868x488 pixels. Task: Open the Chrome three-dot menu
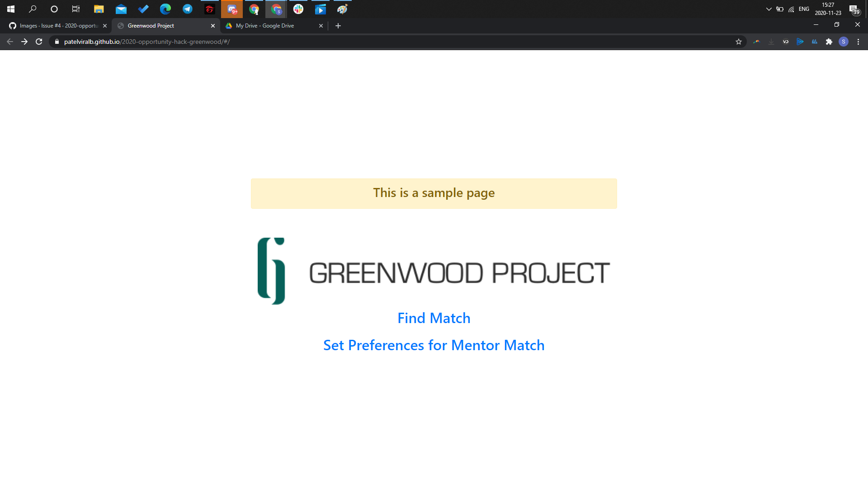click(859, 42)
